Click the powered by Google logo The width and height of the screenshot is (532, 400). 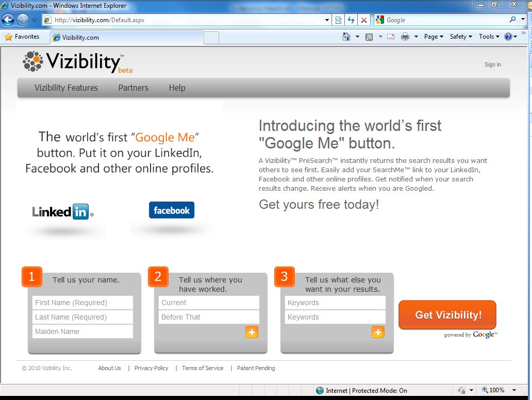(471, 335)
